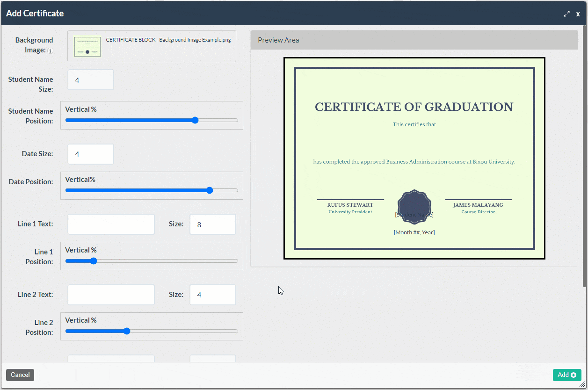Click the University President caption
588x390 pixels.
350,212
